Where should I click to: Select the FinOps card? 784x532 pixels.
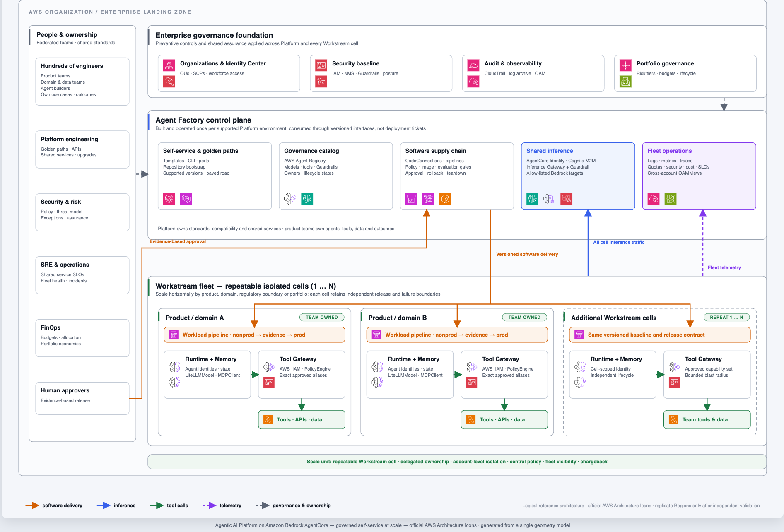coord(82,338)
